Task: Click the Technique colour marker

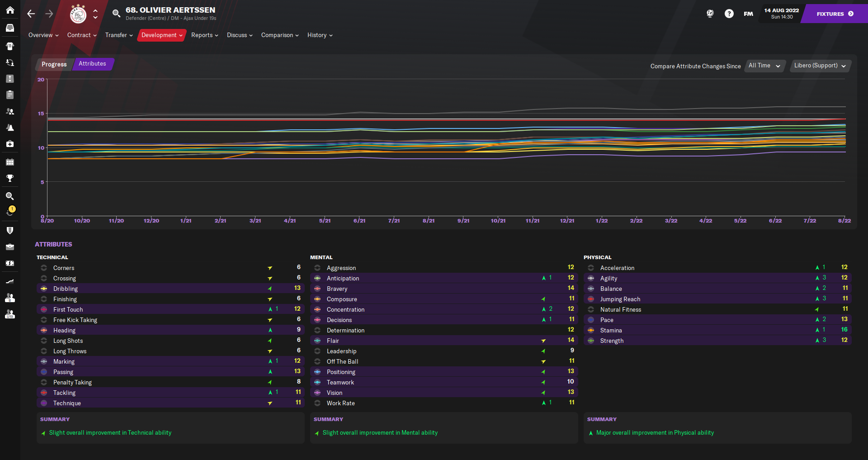Action: point(44,403)
